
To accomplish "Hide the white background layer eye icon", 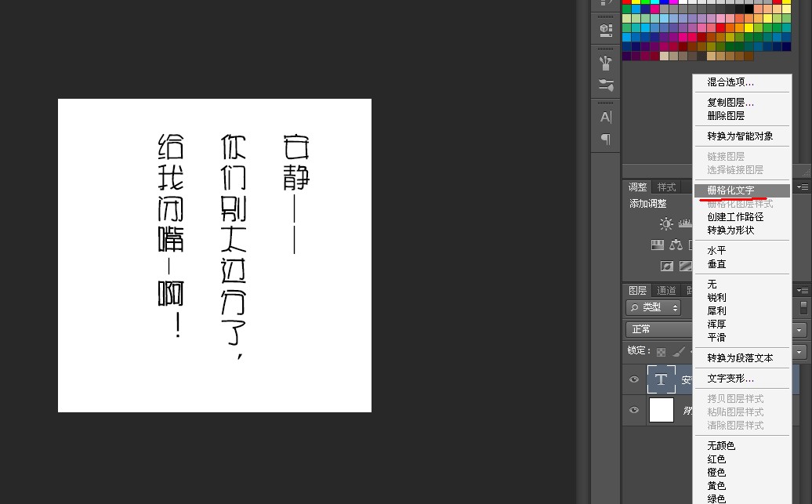I will pyautogui.click(x=634, y=410).
